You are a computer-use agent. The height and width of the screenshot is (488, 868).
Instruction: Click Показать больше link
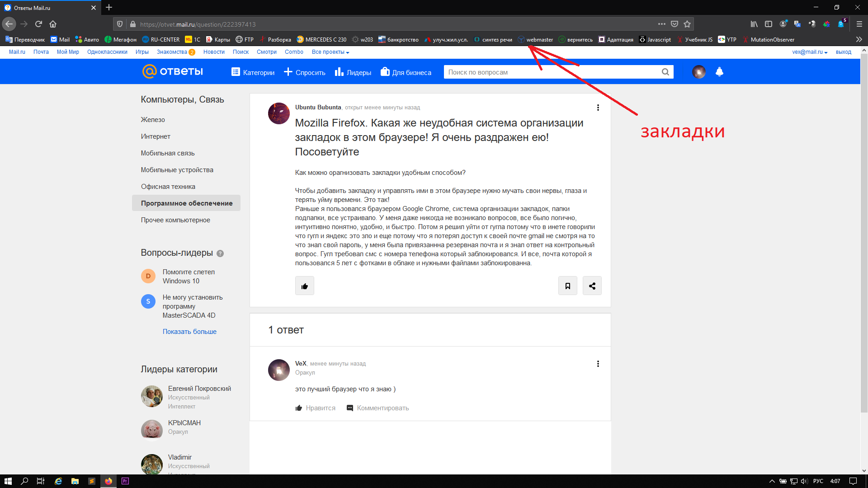(189, 332)
